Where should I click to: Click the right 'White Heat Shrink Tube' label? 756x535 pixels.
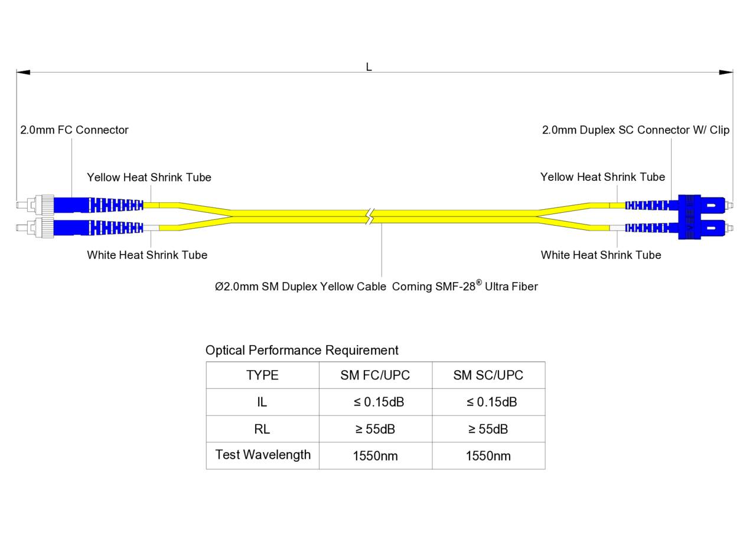pos(601,255)
